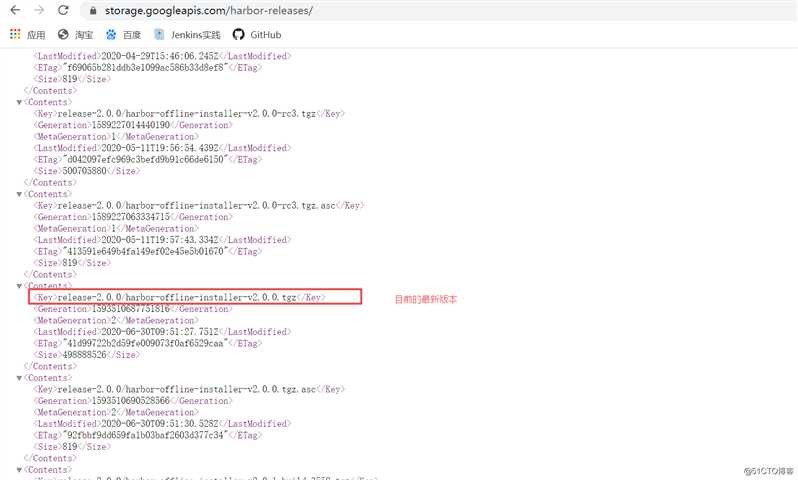
Task: Select LastModified 2020-04-29T15:46:06.245Z line
Action: tap(162, 56)
